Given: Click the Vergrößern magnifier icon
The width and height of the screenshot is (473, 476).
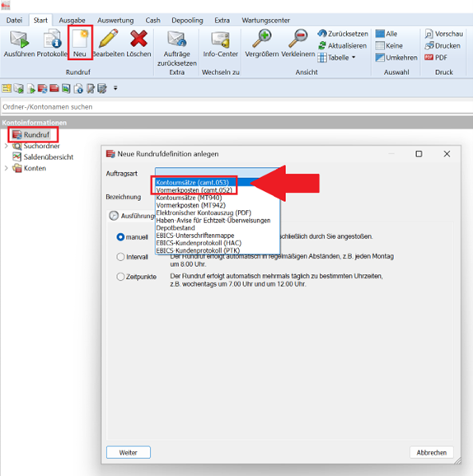Looking at the screenshot, I should pos(261,39).
